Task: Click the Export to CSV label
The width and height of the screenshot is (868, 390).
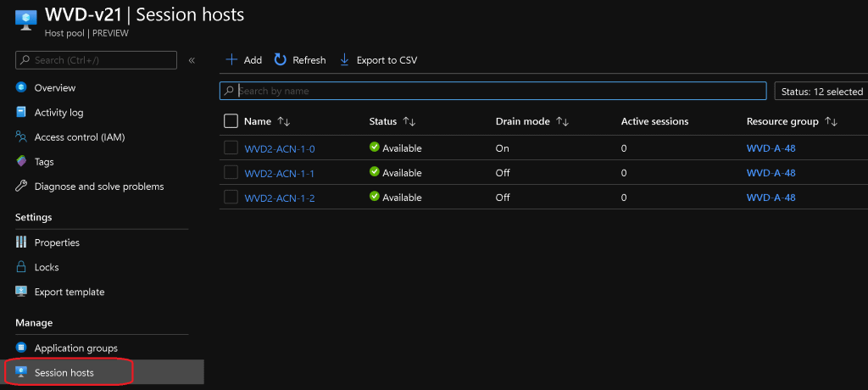Action: 387,60
